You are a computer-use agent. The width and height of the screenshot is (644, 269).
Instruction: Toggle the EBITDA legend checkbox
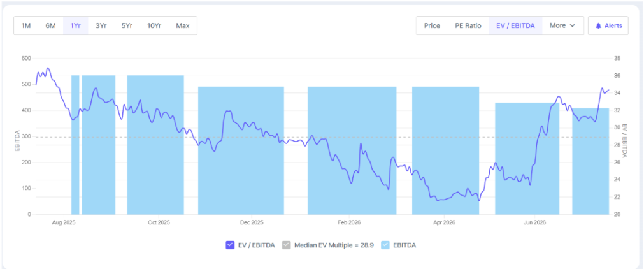tap(385, 245)
